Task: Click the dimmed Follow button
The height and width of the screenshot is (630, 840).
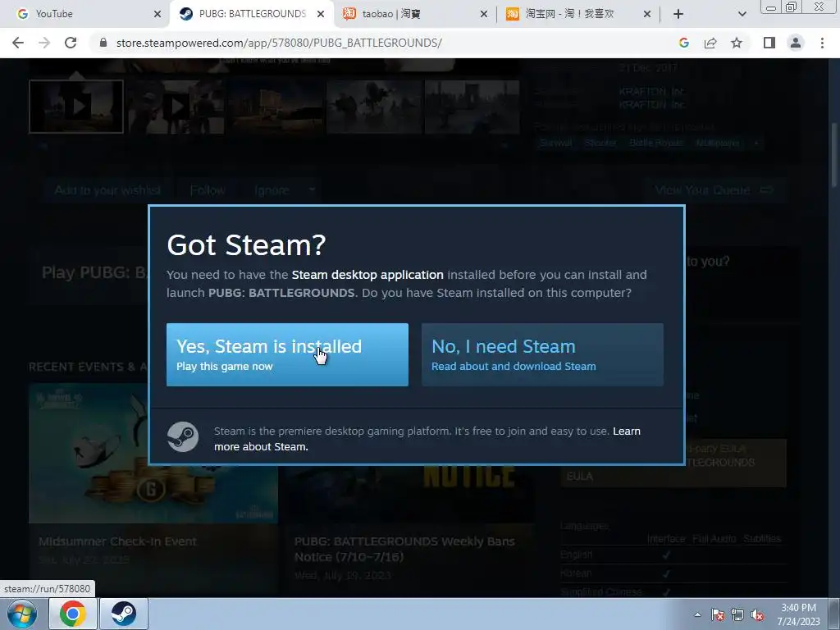Action: coord(208,190)
